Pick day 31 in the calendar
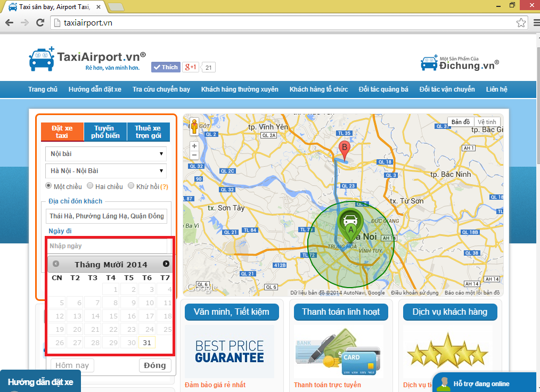The width and height of the screenshot is (540, 392). click(x=147, y=342)
